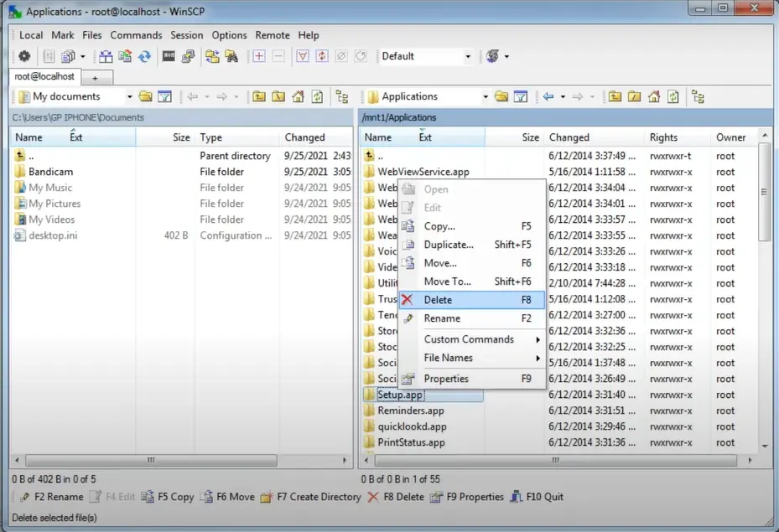Open the Session menu
This screenshot has height=532, width=779.
pyautogui.click(x=187, y=35)
